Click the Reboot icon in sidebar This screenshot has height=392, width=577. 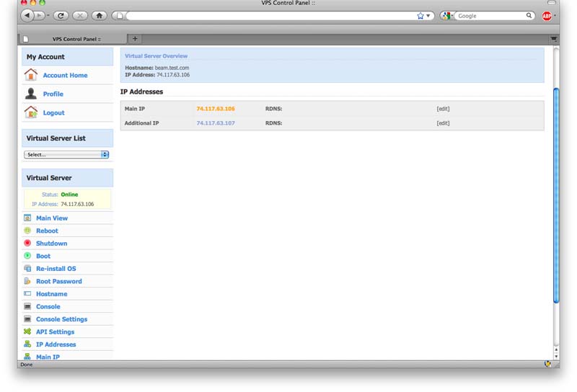pos(27,231)
